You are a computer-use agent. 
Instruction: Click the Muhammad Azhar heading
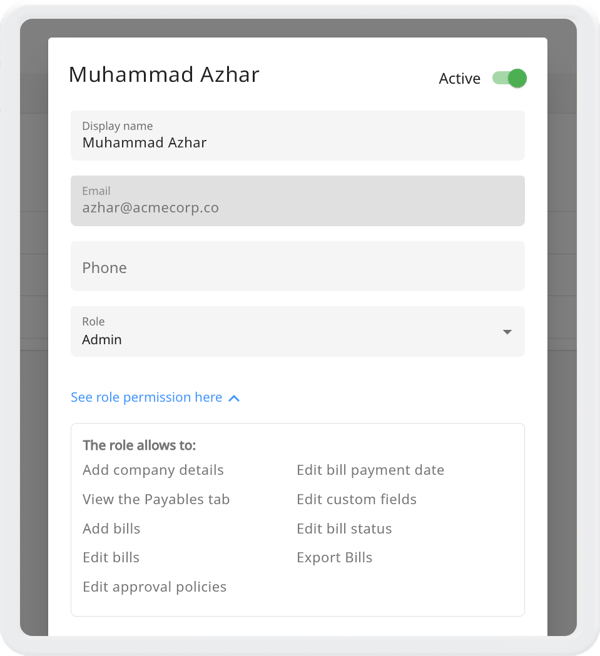click(x=164, y=75)
